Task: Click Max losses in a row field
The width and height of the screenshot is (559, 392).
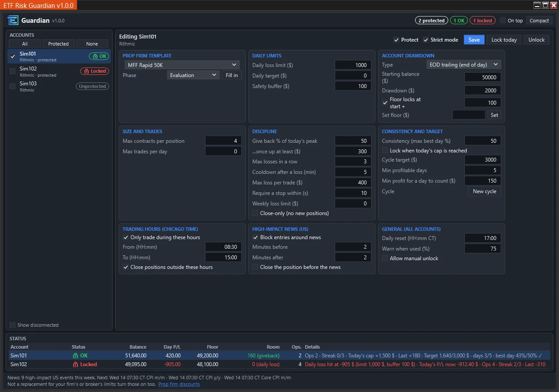Action: coord(353,162)
